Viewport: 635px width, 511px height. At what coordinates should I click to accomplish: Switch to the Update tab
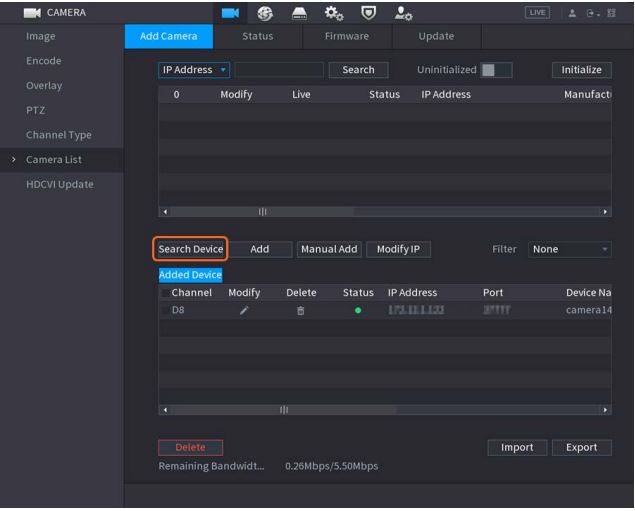tap(437, 36)
